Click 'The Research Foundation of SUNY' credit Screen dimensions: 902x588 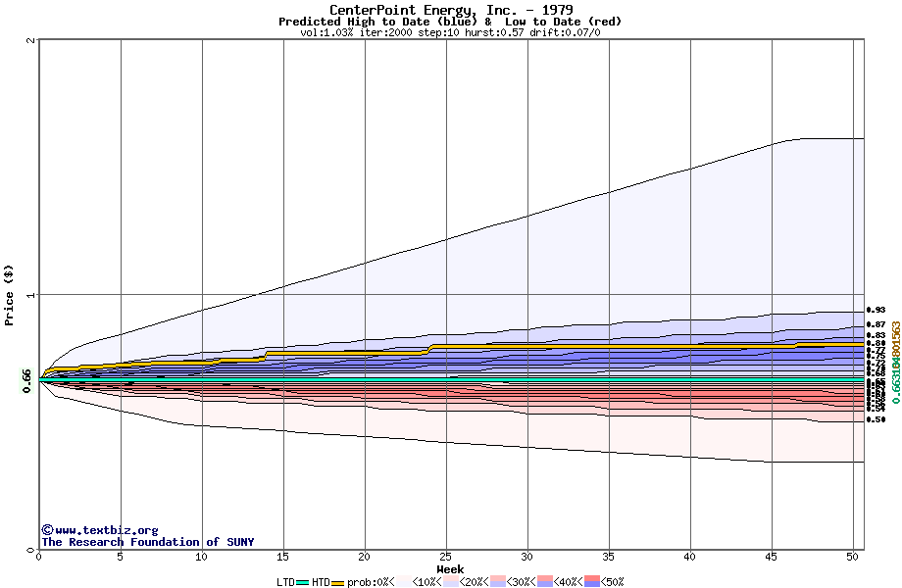tap(148, 542)
